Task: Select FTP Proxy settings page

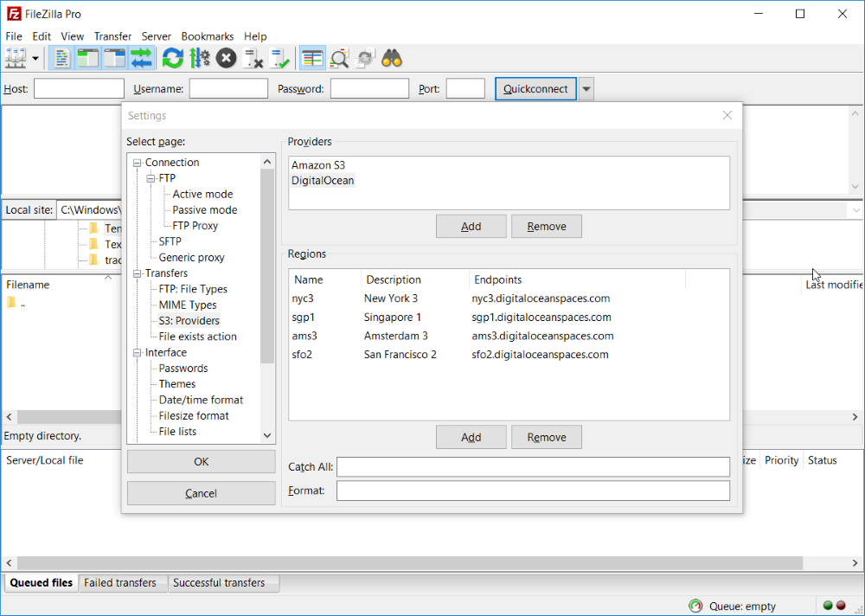Action: click(195, 226)
